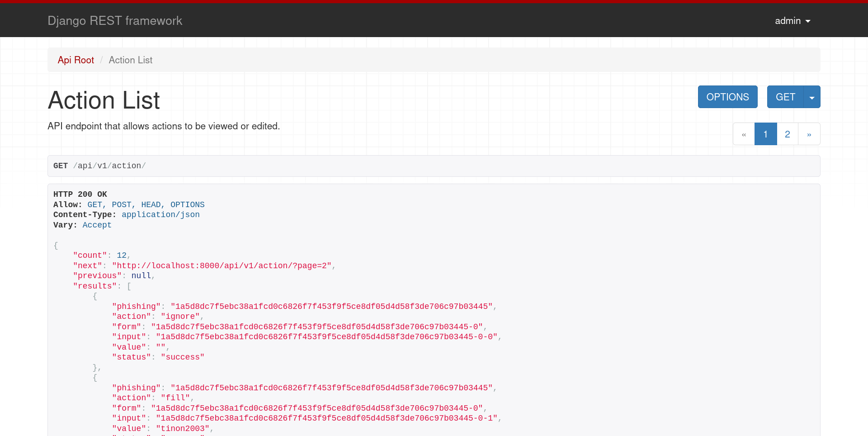Select first result's phishing hash
Viewport: 868px width, 436px height.
[332, 307]
